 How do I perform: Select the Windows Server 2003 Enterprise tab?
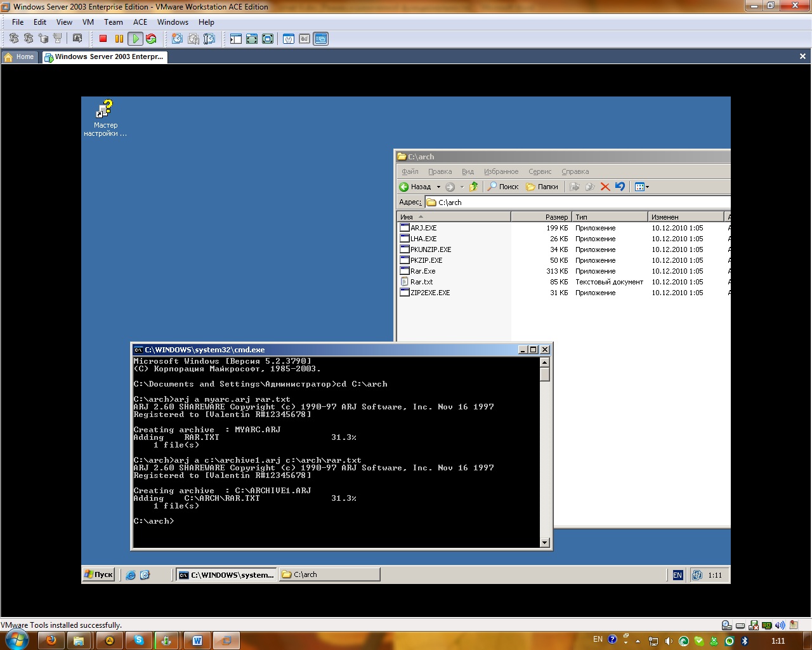pyautogui.click(x=104, y=57)
